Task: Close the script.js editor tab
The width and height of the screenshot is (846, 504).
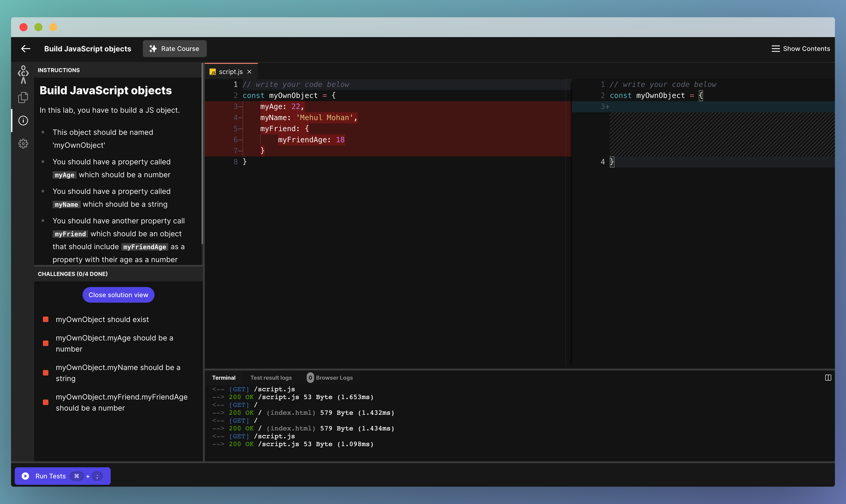Action: 249,71
